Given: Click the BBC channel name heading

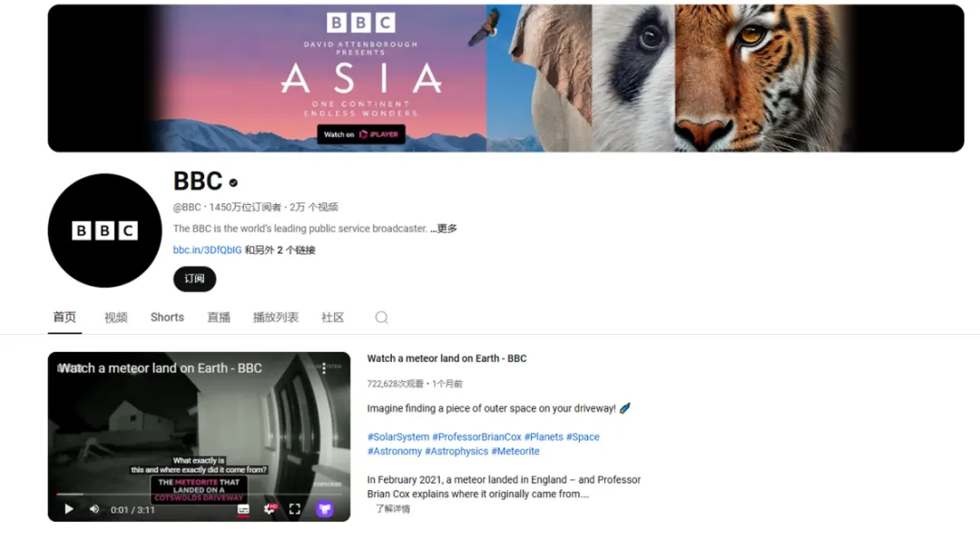Looking at the screenshot, I should point(198,181).
